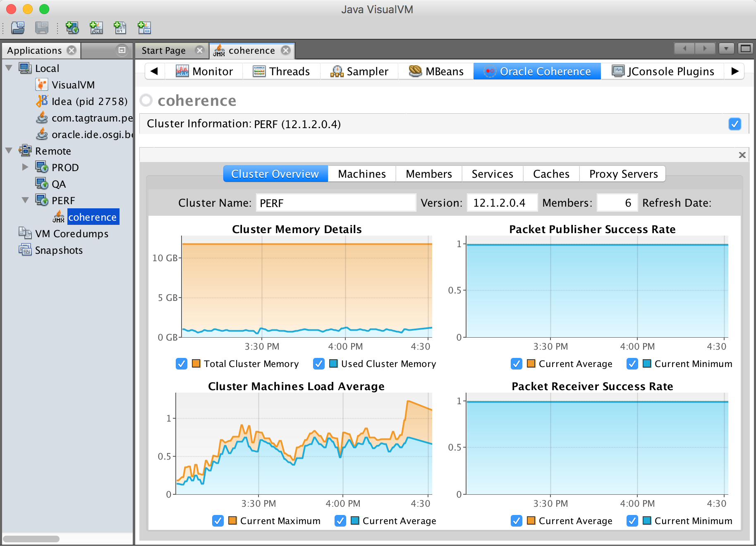Screen dimensions: 756x546
Task: Click the Load snapshot toolbar icon
Action: coord(18,28)
